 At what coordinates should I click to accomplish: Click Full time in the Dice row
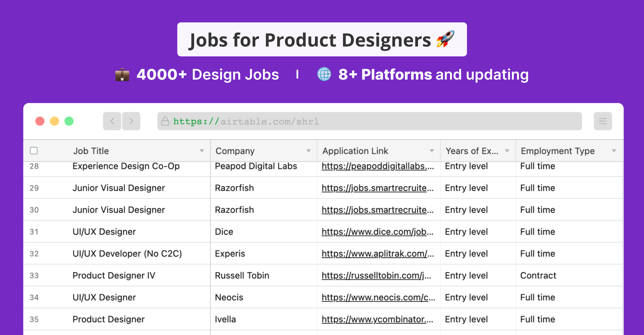[538, 232]
